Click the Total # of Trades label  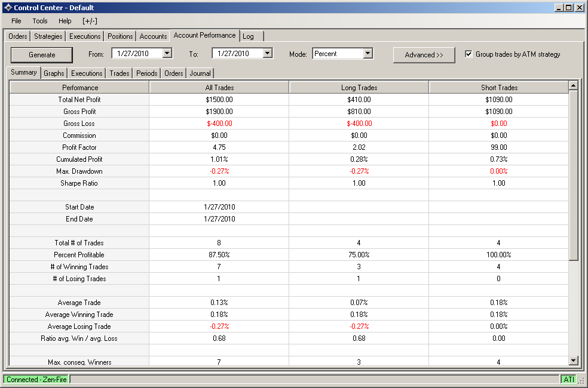79,243
